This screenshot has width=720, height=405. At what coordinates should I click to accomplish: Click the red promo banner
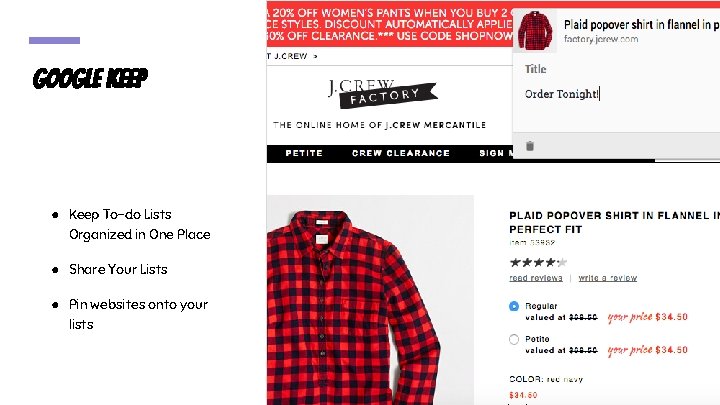click(x=389, y=24)
